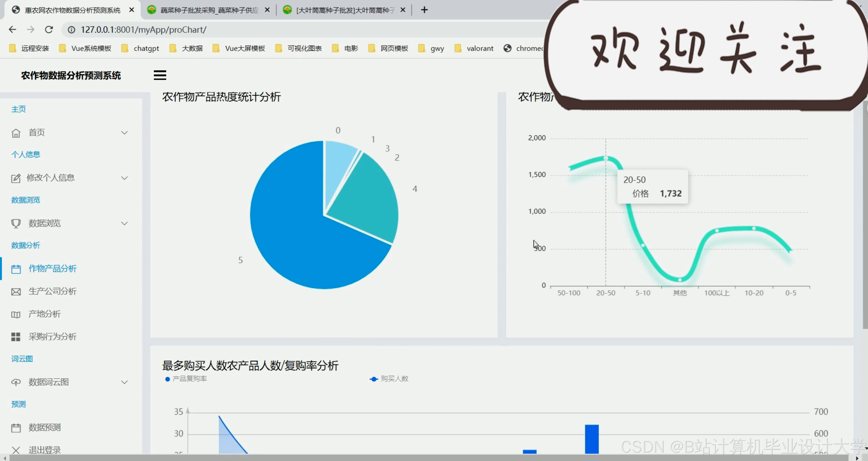Image resolution: width=868 pixels, height=461 pixels.
Task: Click the hamburger menu icon
Action: pyautogui.click(x=160, y=75)
